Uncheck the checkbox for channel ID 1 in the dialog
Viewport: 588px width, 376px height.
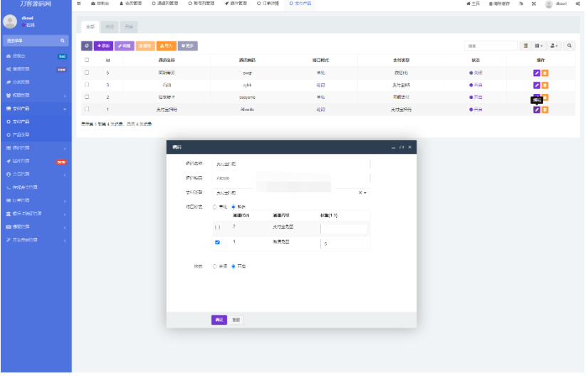coord(218,243)
